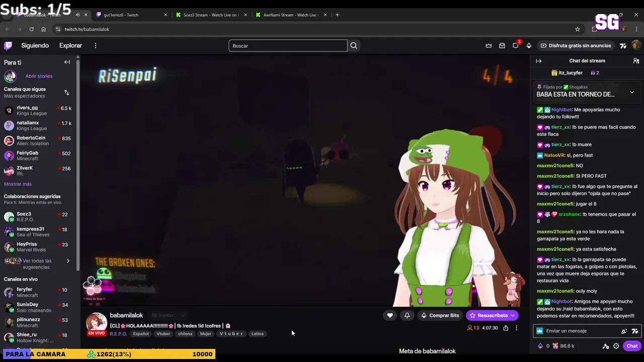Toggle notification bell for babamilalok
The width and height of the screenshot is (644, 362).
click(x=407, y=315)
